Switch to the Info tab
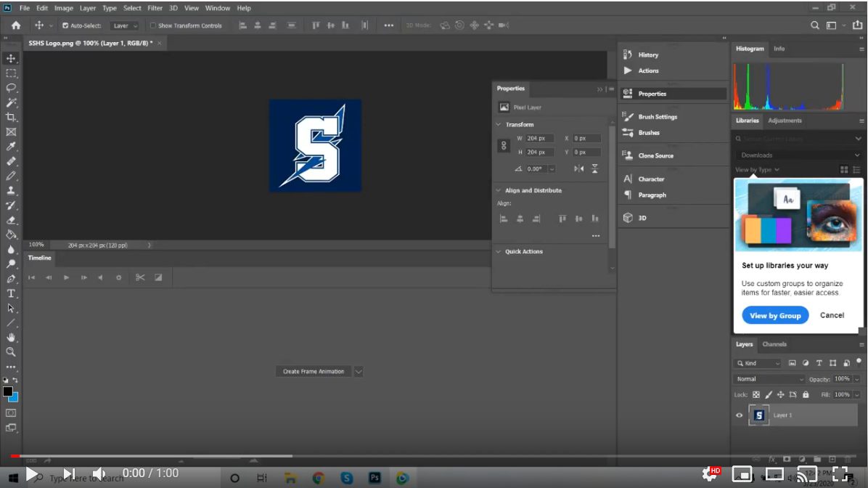 tap(779, 49)
